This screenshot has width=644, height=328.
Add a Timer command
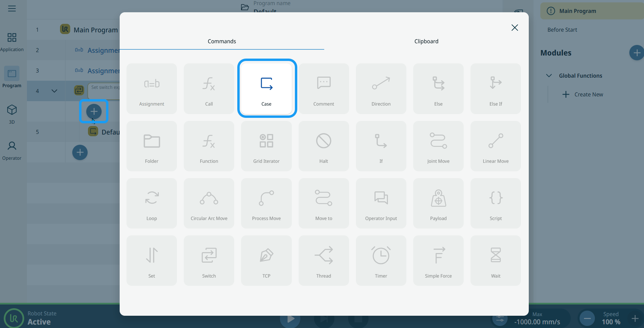pos(381,261)
